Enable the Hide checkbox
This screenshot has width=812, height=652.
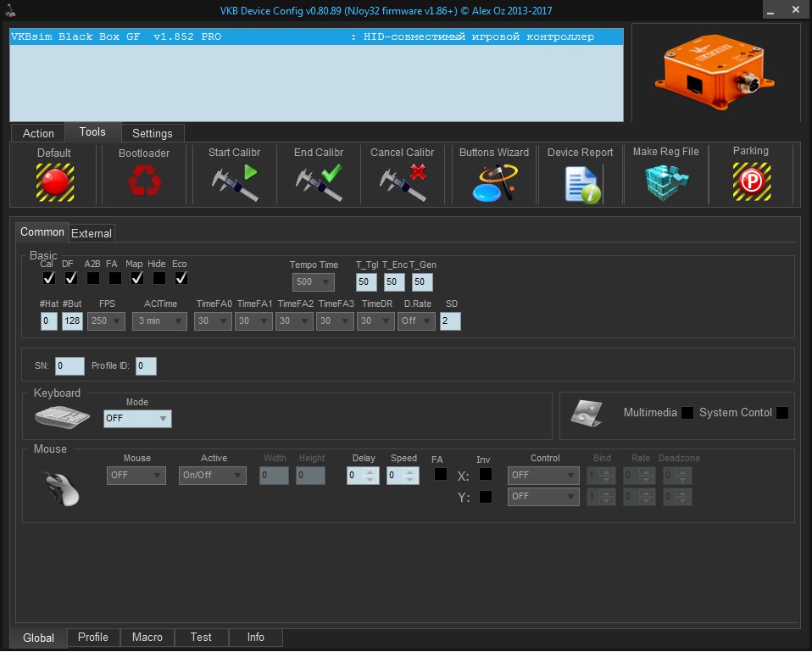coord(159,278)
